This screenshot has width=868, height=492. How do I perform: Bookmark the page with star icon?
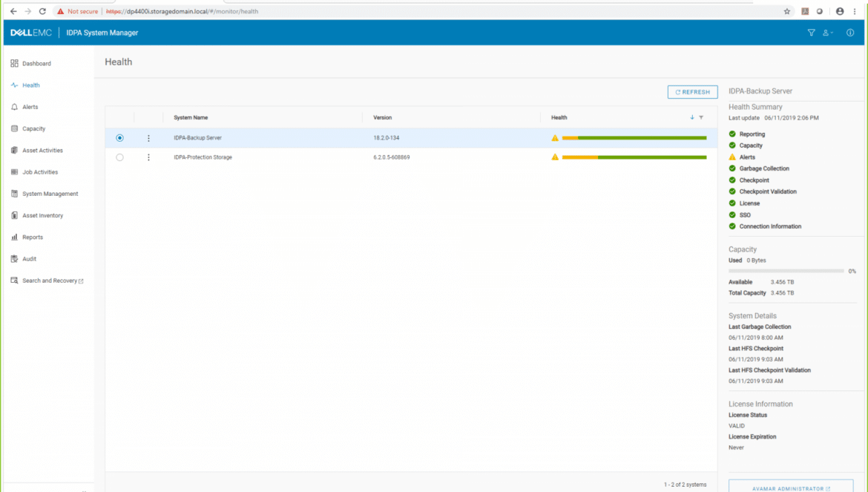pyautogui.click(x=786, y=11)
